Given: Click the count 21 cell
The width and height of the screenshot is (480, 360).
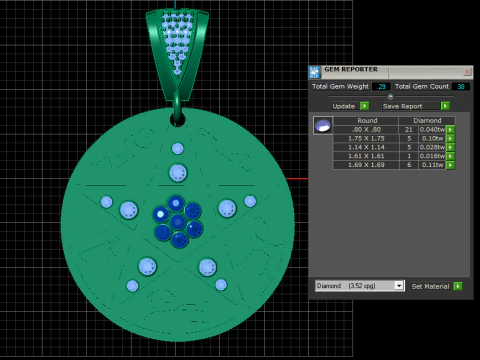Looking at the screenshot, I should pyautogui.click(x=409, y=129).
